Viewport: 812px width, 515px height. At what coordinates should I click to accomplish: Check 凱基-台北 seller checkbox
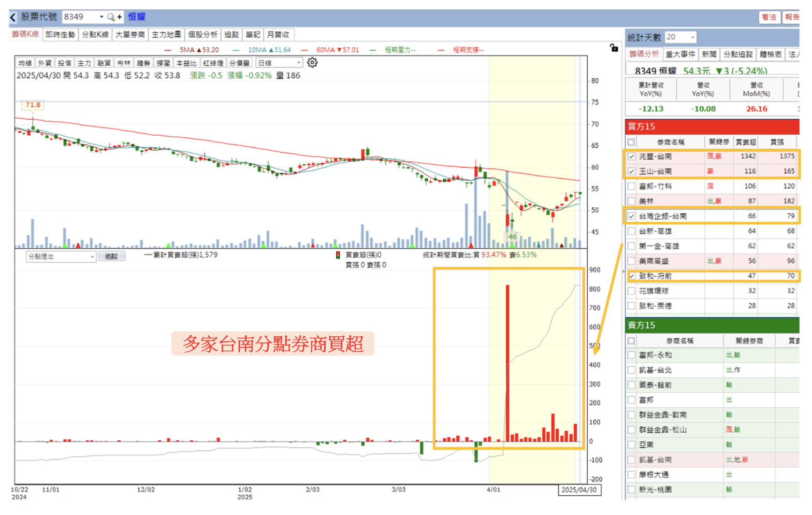(x=631, y=370)
